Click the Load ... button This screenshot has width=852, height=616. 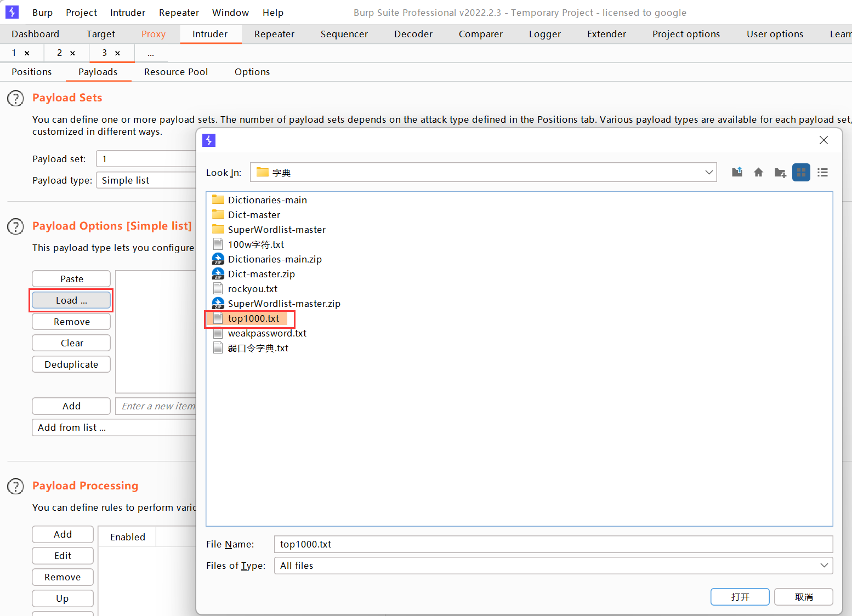point(71,300)
